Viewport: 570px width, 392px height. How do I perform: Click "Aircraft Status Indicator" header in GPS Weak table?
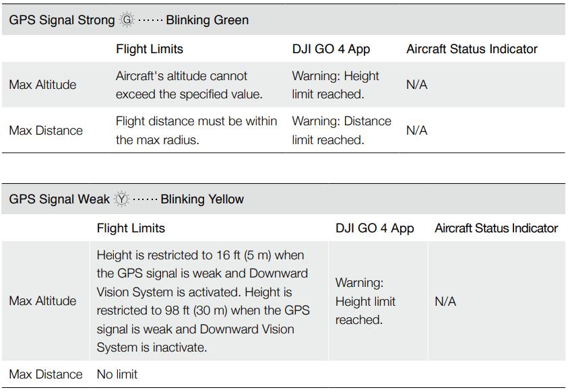click(496, 228)
